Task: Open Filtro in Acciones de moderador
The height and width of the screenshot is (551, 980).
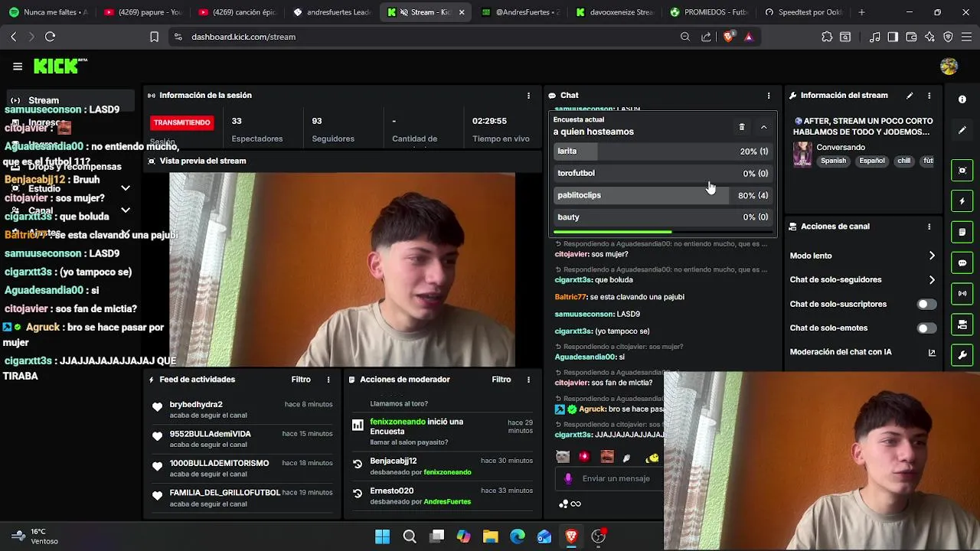Action: (501, 380)
